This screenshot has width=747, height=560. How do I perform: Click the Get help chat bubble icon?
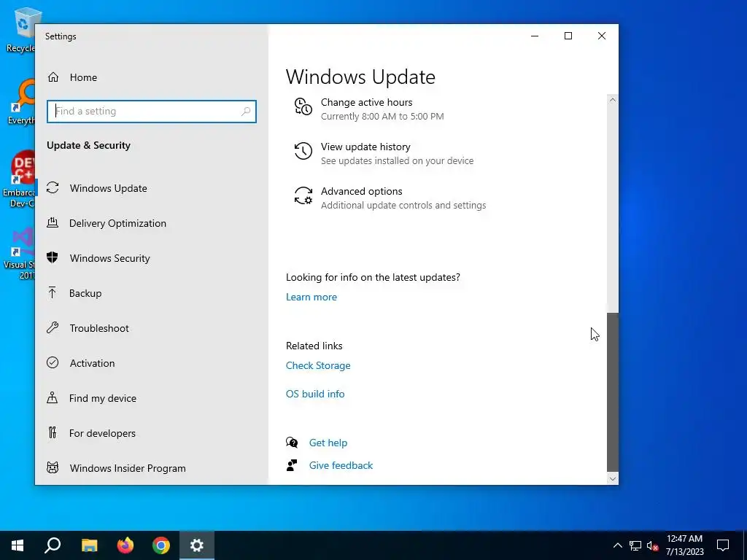coord(292,443)
